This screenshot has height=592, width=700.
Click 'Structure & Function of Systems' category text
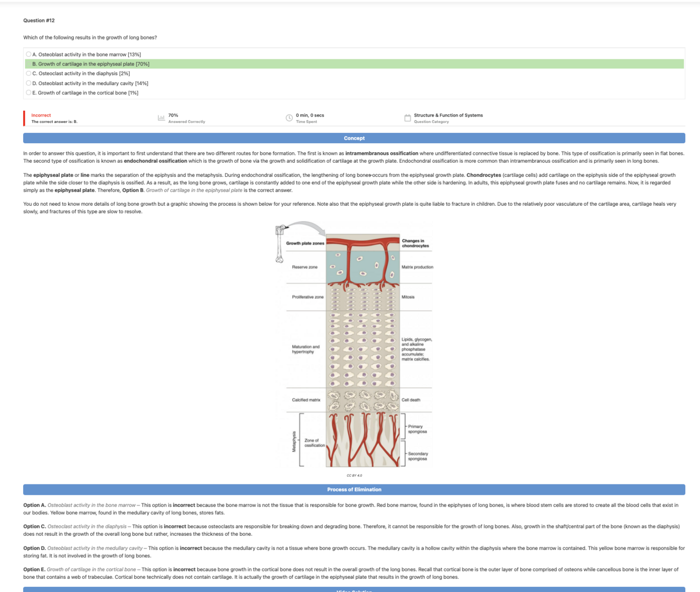click(x=448, y=115)
